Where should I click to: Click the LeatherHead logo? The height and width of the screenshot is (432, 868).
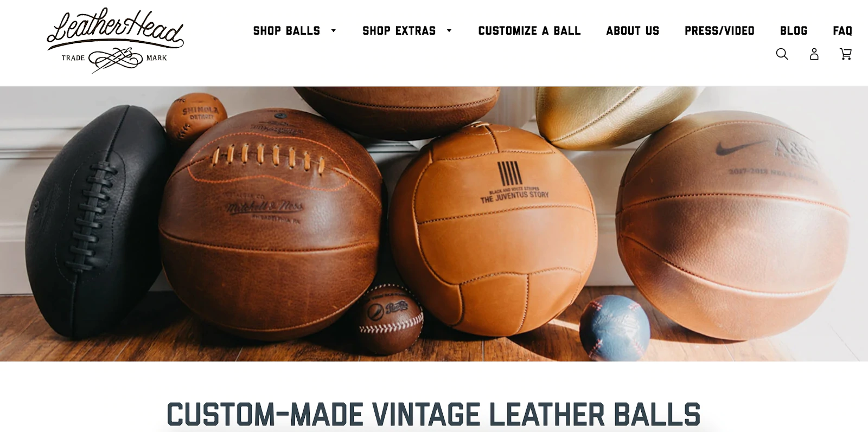pos(115,40)
